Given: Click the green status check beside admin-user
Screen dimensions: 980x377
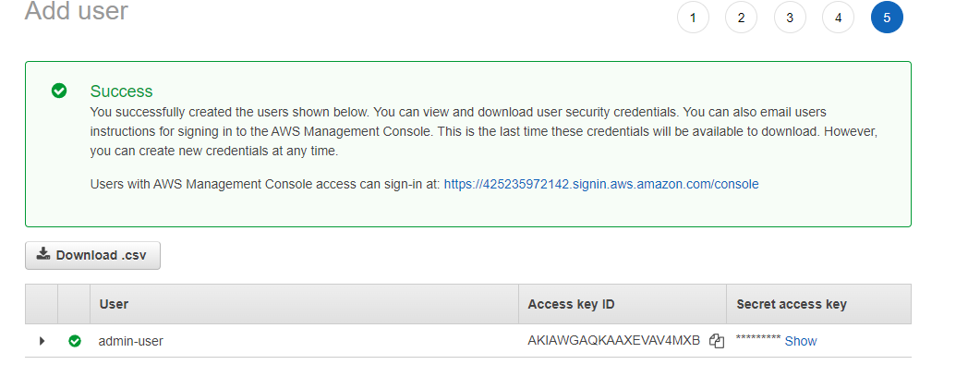Looking at the screenshot, I should point(75,341).
